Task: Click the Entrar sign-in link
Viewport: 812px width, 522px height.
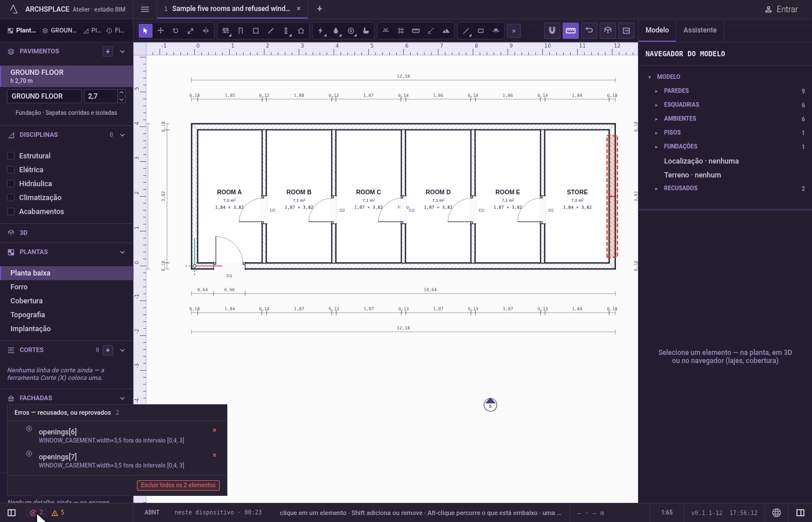Action: 781,9
